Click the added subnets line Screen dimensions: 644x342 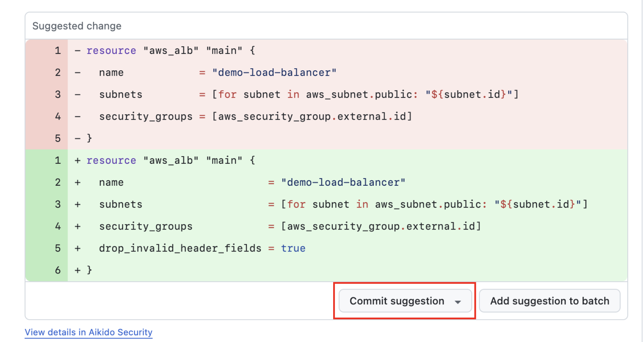[x=326, y=204]
